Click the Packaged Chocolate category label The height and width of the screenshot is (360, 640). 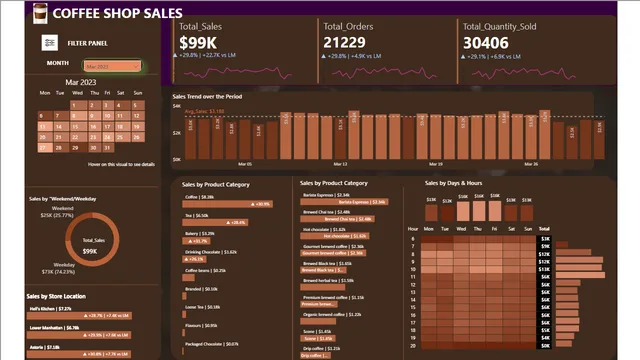tap(212, 344)
